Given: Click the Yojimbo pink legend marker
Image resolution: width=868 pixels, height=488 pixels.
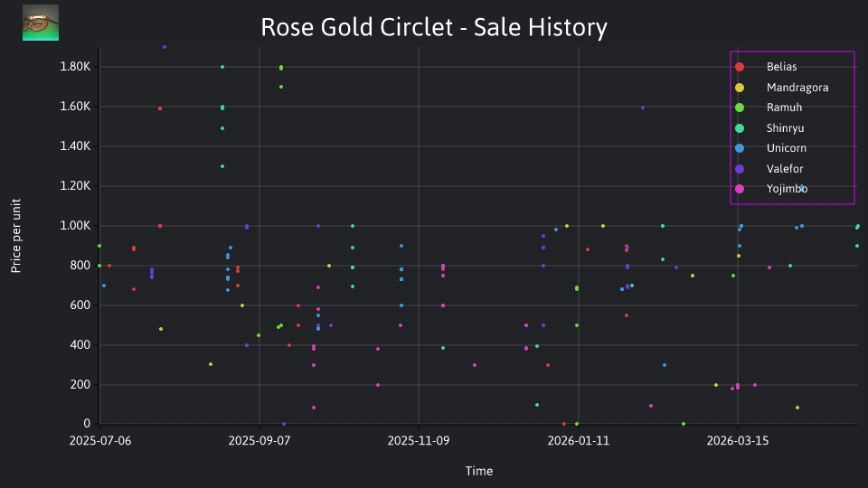Looking at the screenshot, I should [x=740, y=189].
